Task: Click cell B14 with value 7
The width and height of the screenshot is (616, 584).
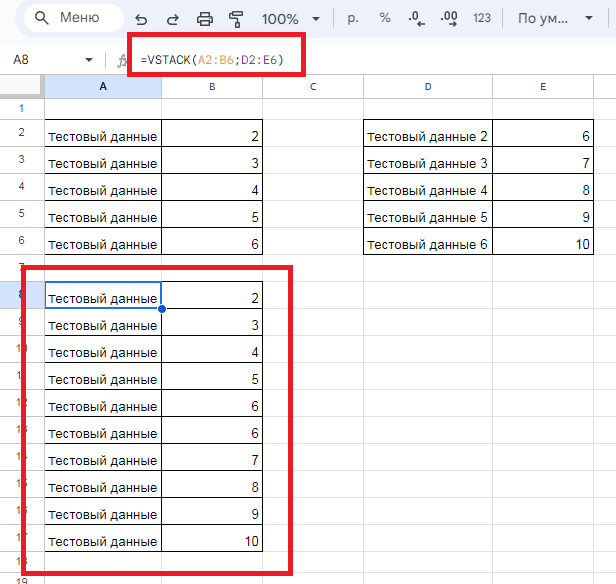Action: coord(212,457)
